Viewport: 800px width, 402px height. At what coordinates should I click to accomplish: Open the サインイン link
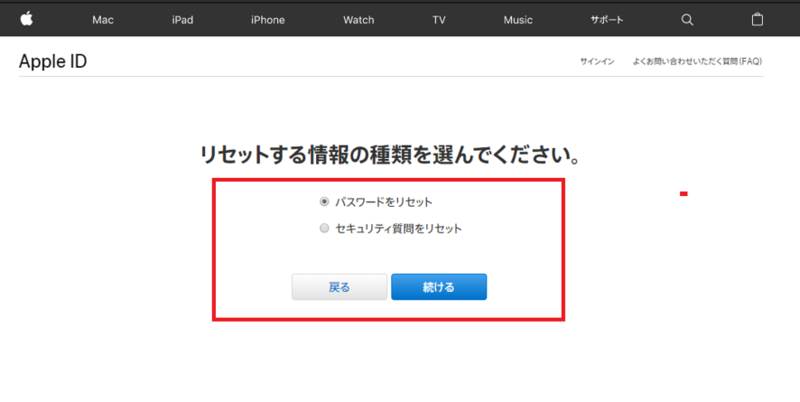[x=597, y=61]
